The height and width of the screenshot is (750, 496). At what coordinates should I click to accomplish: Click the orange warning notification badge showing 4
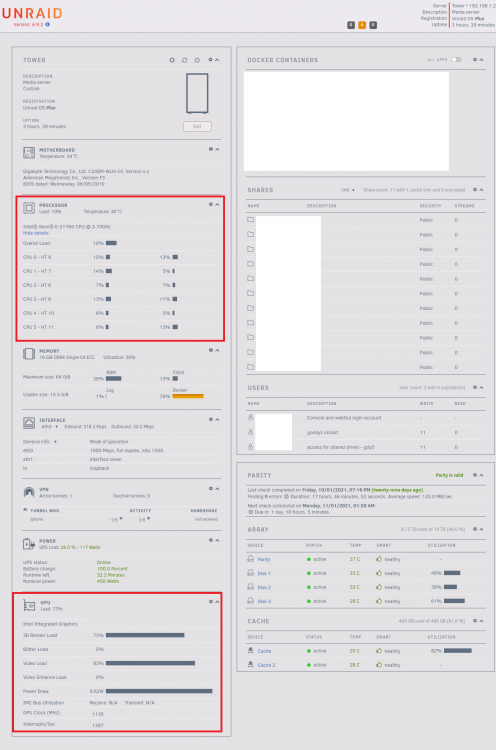coord(362,25)
